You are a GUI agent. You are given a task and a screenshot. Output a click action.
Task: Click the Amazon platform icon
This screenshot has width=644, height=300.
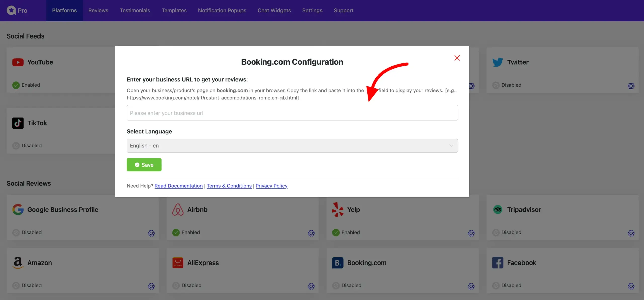[x=18, y=262]
